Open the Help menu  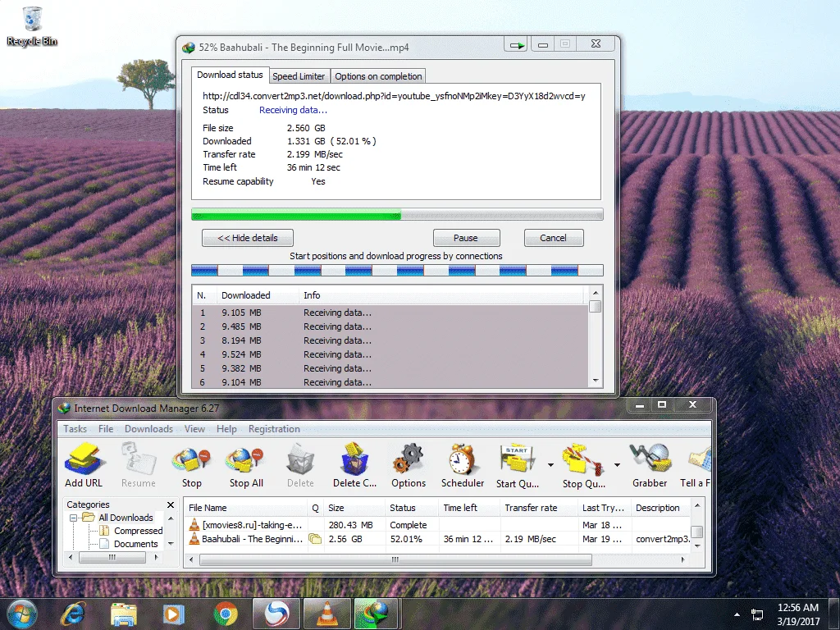(226, 428)
